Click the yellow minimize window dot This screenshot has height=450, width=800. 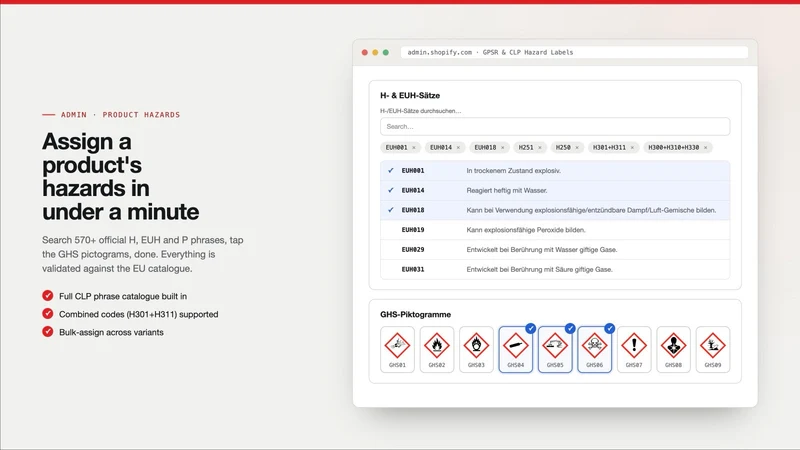[x=375, y=53]
